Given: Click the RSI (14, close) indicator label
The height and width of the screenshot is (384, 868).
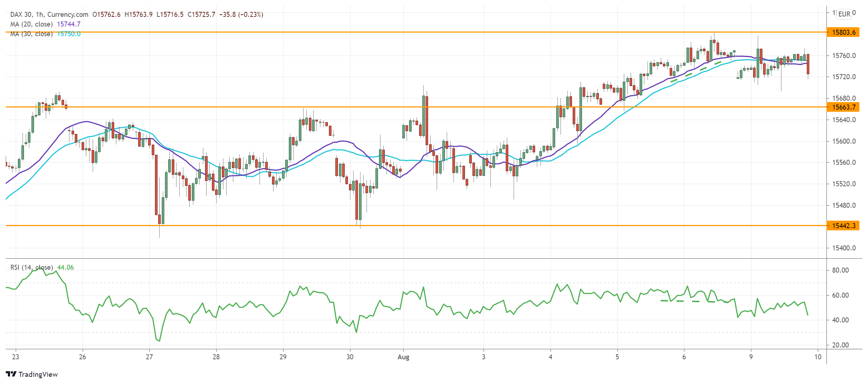Looking at the screenshot, I should point(31,268).
